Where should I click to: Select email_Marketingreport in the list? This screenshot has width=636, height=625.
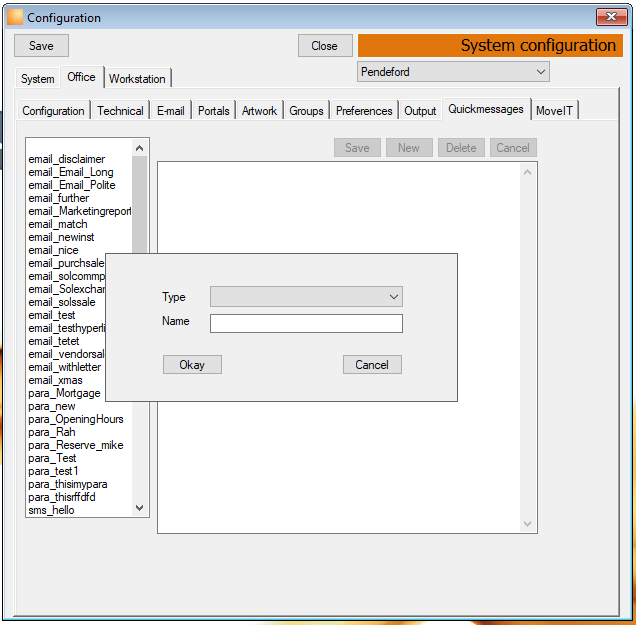pos(80,211)
